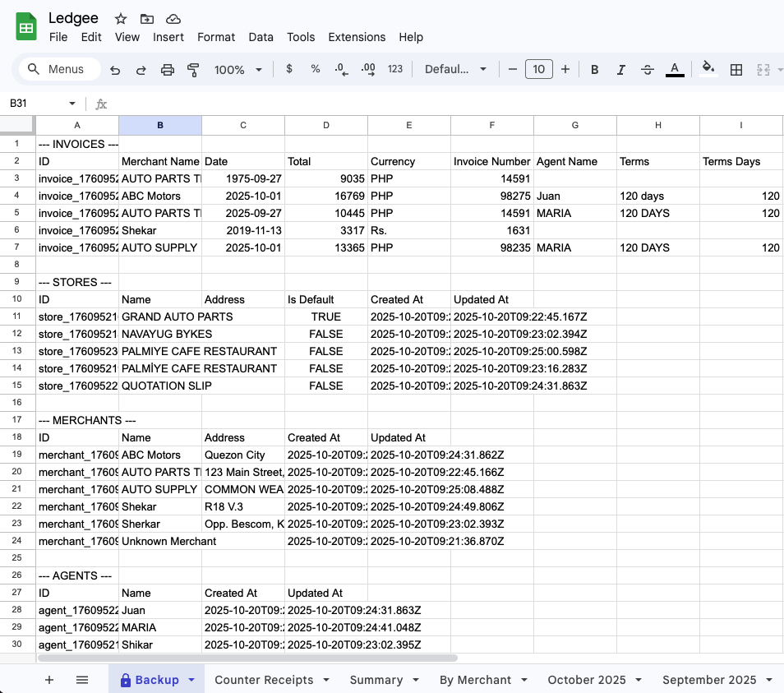Open the text color picker
This screenshot has height=693, width=784.
(x=675, y=69)
